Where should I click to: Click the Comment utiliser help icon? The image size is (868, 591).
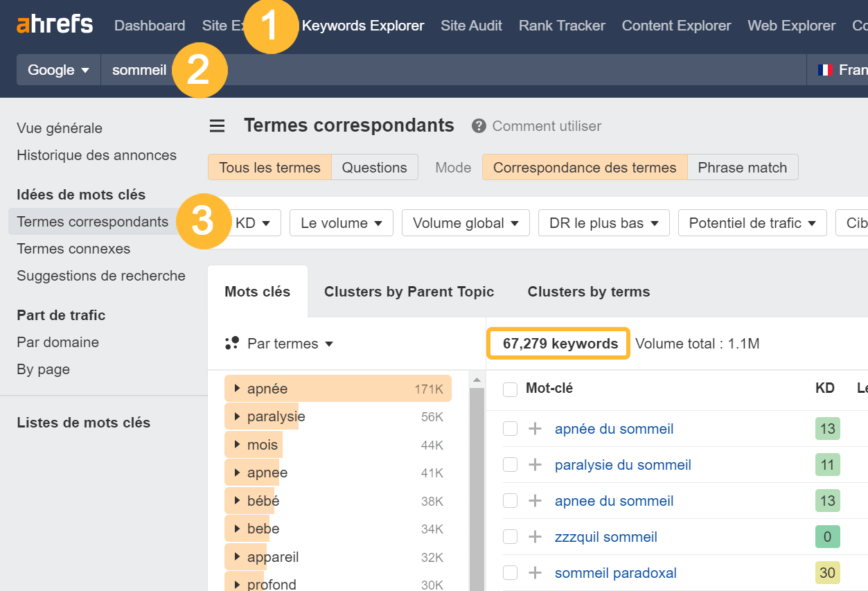click(477, 125)
